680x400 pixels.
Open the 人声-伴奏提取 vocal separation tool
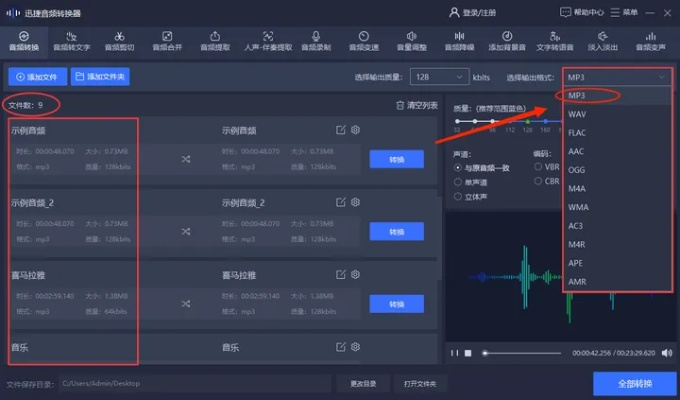(x=268, y=42)
